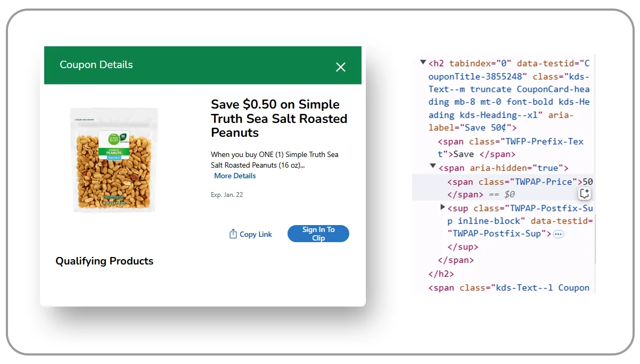Collapse the span aria-hidden node arrow
This screenshot has width=640, height=364.
tap(433, 167)
